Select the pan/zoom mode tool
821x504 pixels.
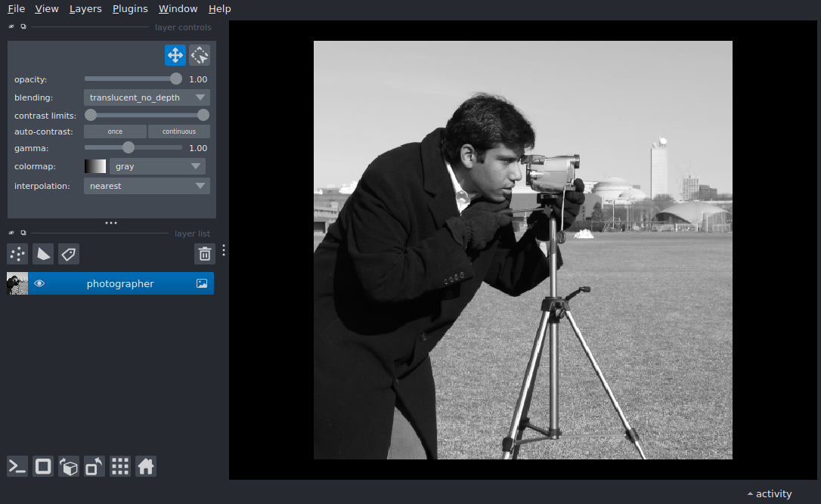click(x=175, y=55)
